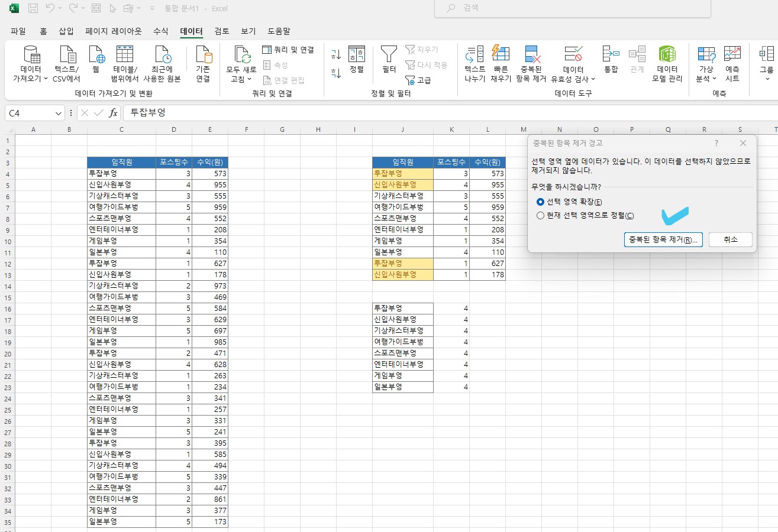Toggle the Filter (필터) funnel

(x=389, y=59)
